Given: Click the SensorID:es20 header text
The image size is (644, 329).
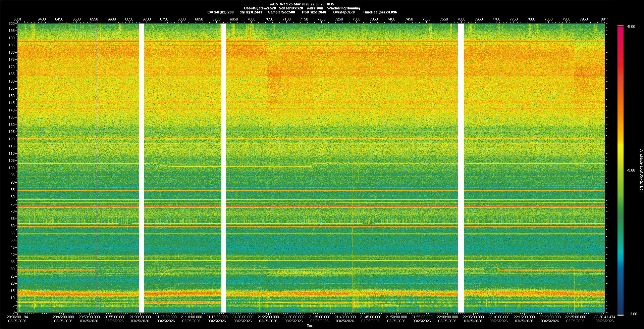Looking at the screenshot, I should pos(291,8).
